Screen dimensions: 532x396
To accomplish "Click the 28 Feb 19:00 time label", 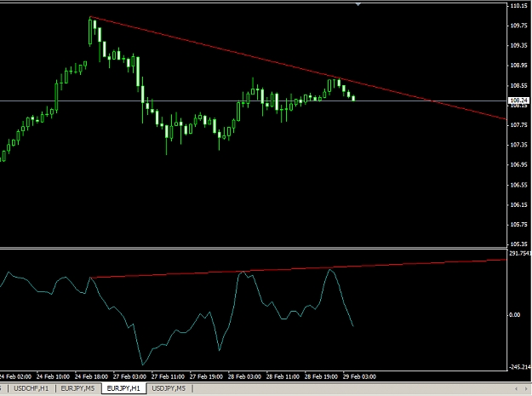I will 321,376.
